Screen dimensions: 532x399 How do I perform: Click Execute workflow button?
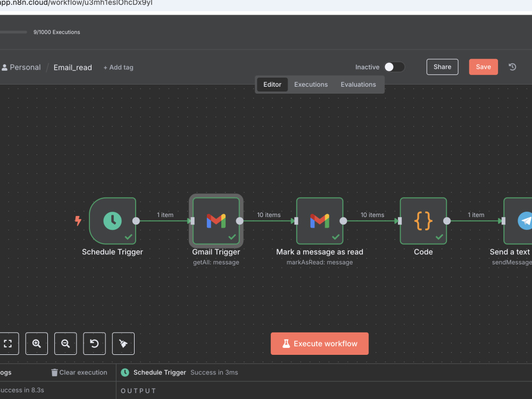pyautogui.click(x=320, y=343)
